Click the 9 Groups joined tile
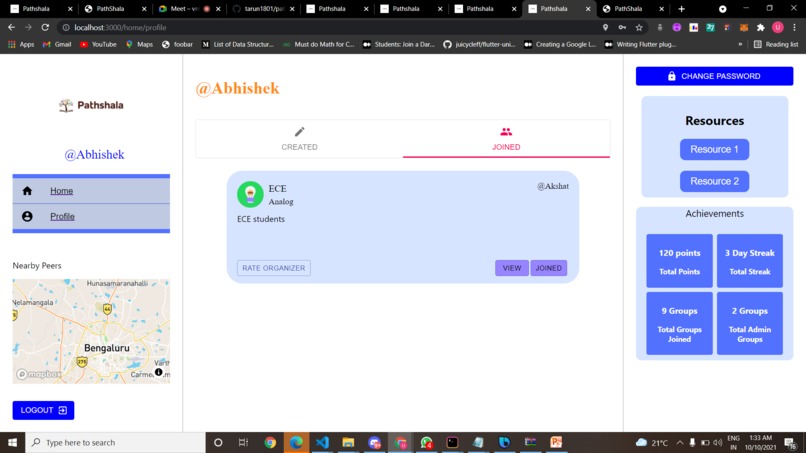This screenshot has width=806, height=453. [679, 323]
